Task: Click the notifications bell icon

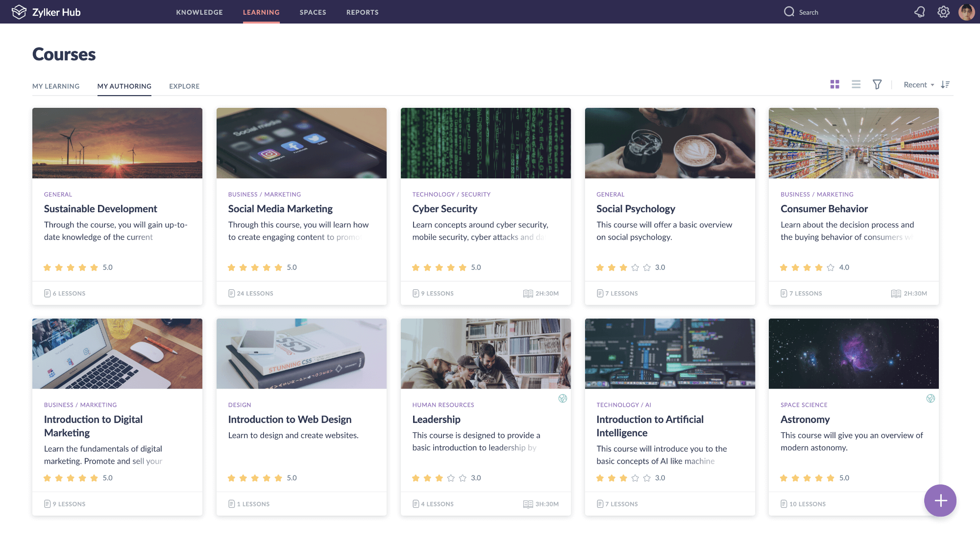Action: pos(920,12)
